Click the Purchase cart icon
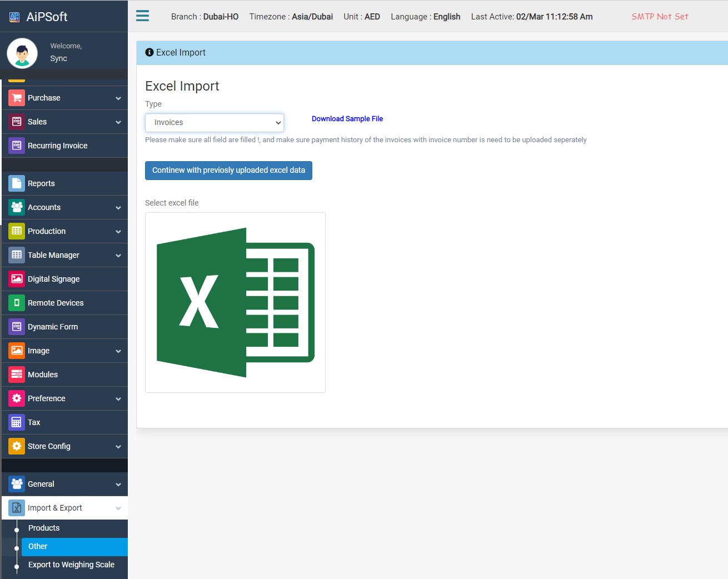This screenshot has height=579, width=728. click(17, 98)
